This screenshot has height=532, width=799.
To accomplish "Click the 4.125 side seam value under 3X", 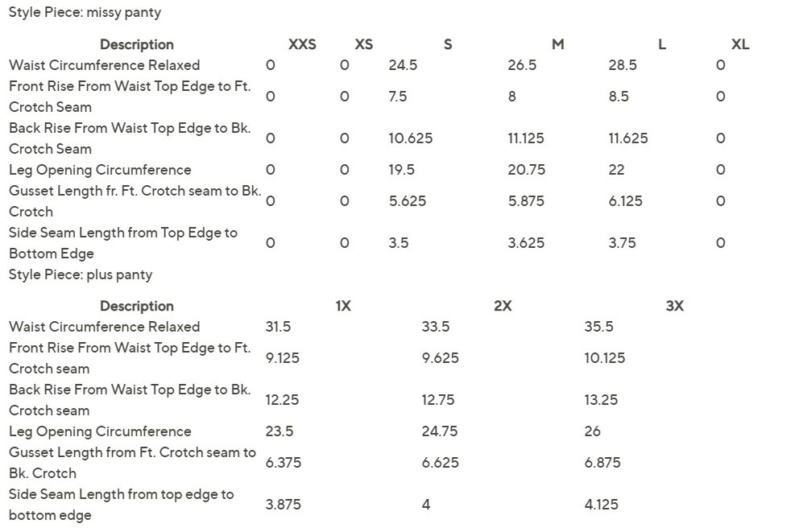I will (602, 505).
